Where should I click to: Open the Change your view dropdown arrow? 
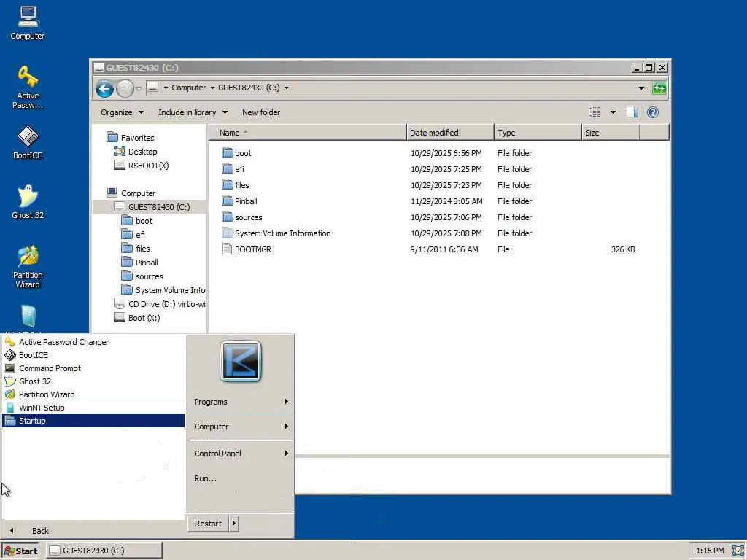(x=613, y=112)
